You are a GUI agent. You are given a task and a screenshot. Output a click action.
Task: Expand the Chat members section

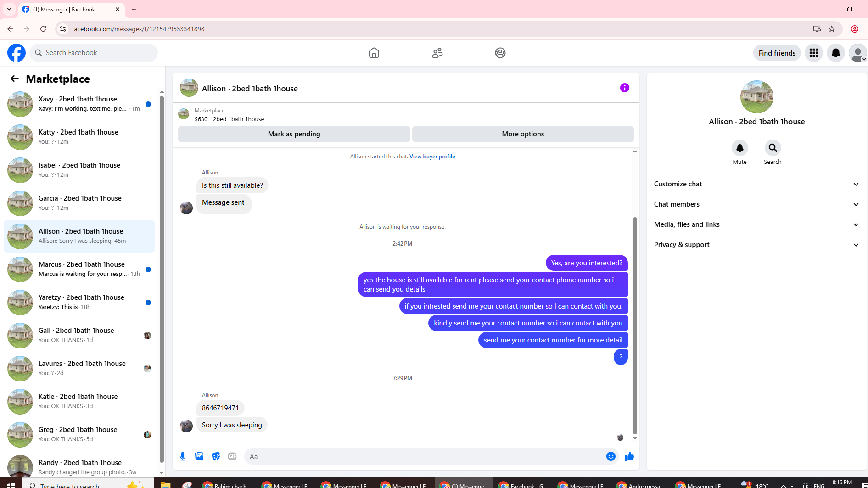[x=756, y=204]
